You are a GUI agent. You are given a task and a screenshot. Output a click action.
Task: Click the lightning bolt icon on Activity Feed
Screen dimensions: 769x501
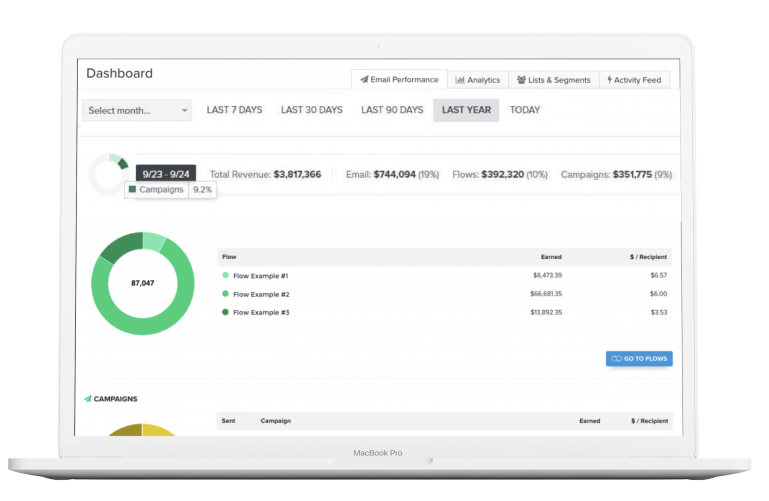610,80
